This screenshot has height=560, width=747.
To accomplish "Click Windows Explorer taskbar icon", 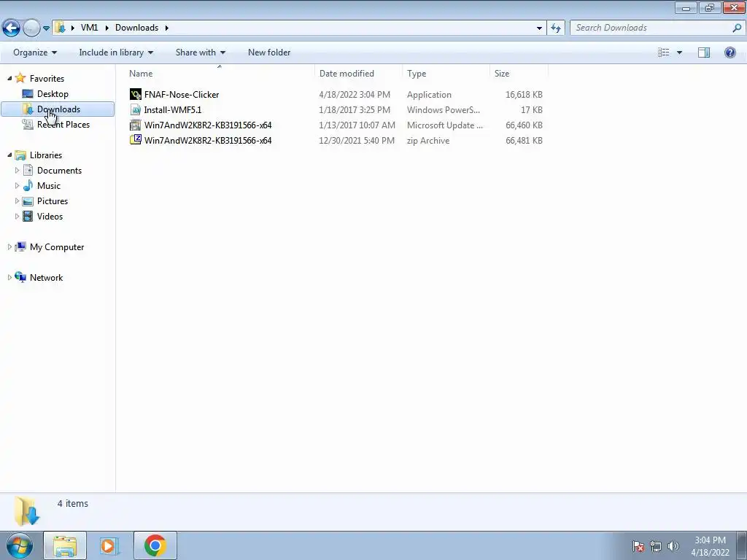I will click(x=65, y=545).
